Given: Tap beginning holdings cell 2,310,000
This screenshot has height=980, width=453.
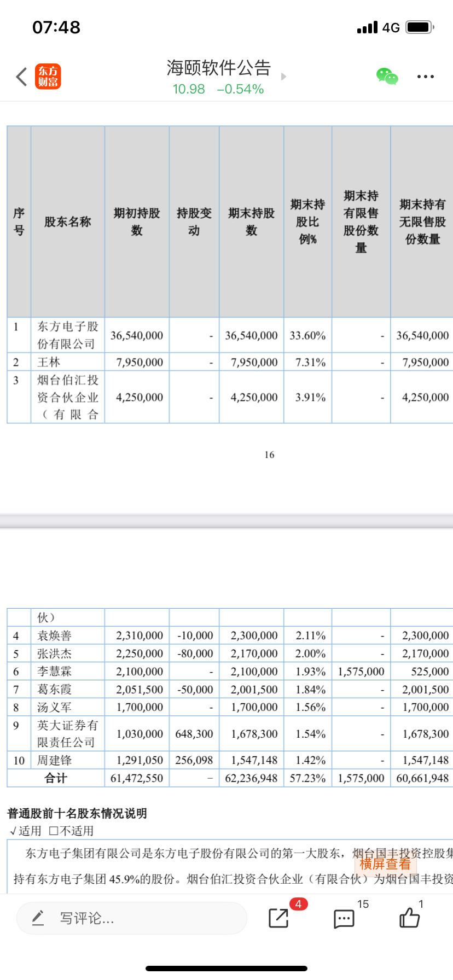Looking at the screenshot, I should pos(140,635).
